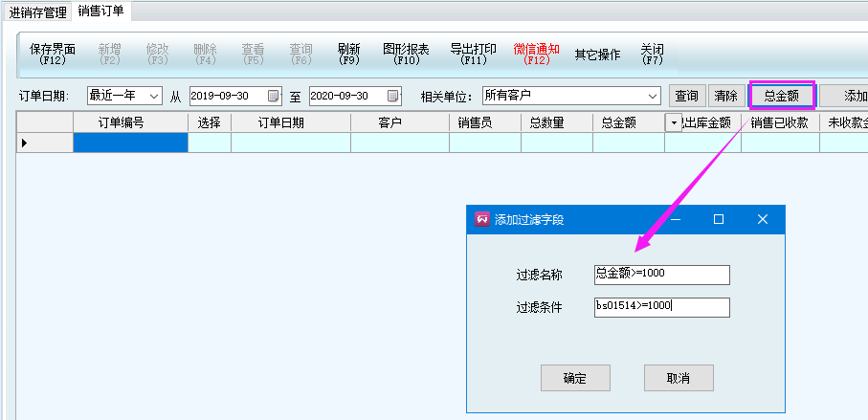The height and width of the screenshot is (420, 868).
Task: Click the column dropdown arrow beside 总金额 header
Action: pos(674,122)
